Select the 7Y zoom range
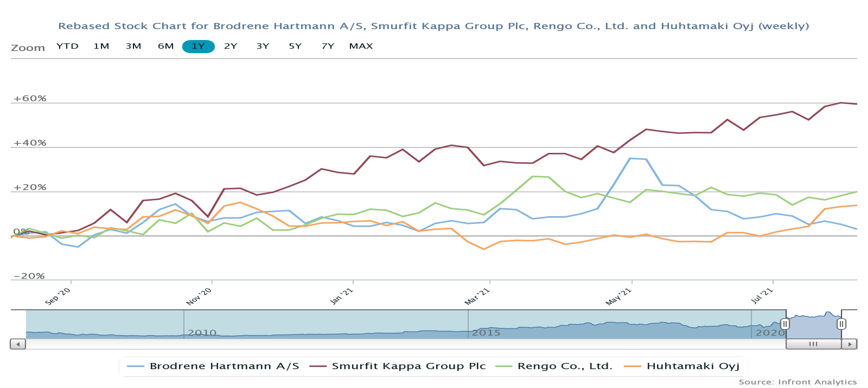 click(x=327, y=46)
